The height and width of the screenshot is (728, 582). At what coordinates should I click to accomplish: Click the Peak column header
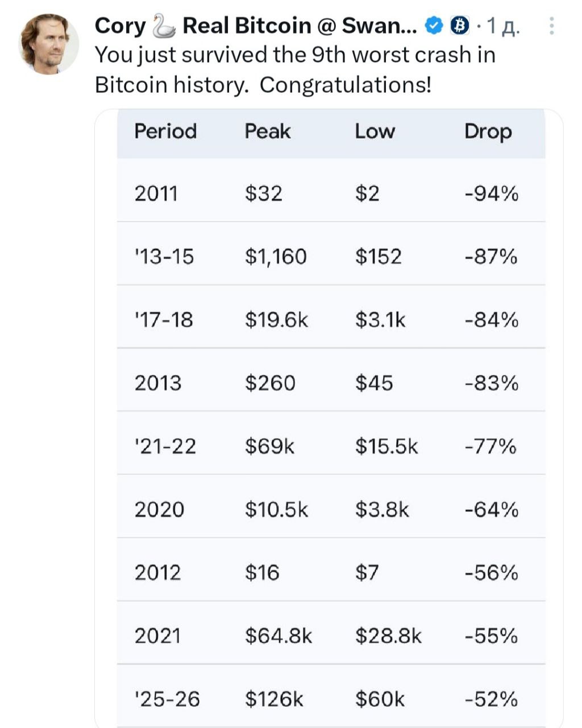pos(267,131)
